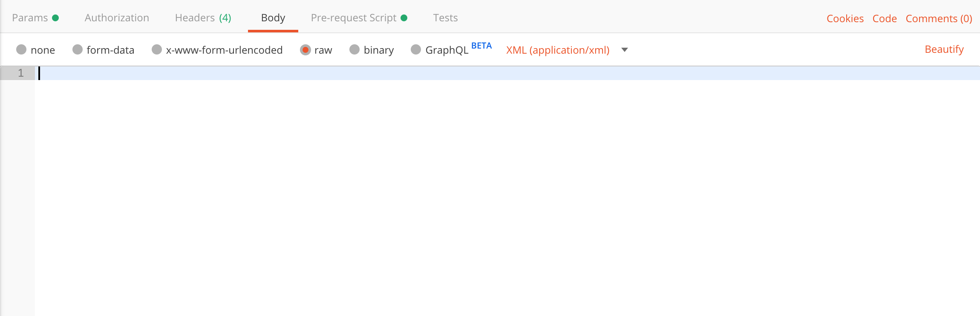Image resolution: width=980 pixels, height=316 pixels.
Task: Open the Headers (4) tab
Action: tap(202, 17)
